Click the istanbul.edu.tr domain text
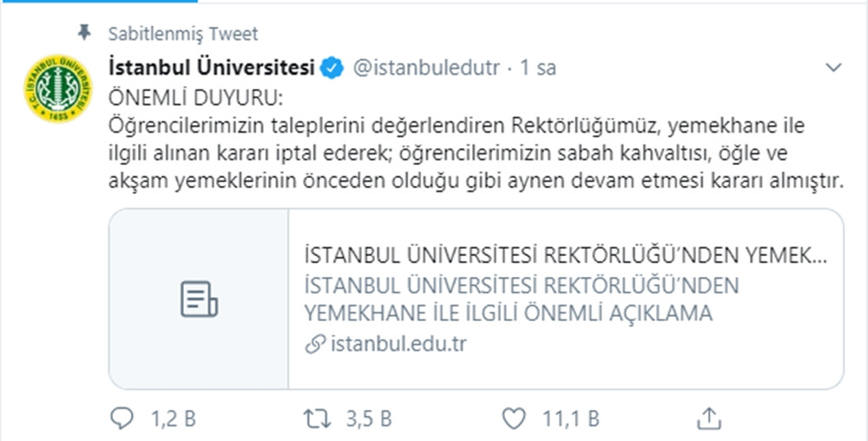This screenshot has width=868, height=441. coord(398,344)
